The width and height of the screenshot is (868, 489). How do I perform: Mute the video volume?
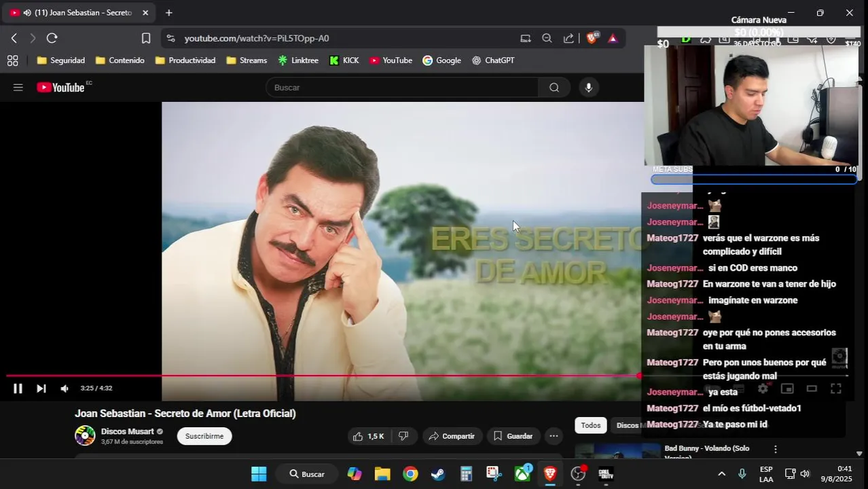coord(65,388)
